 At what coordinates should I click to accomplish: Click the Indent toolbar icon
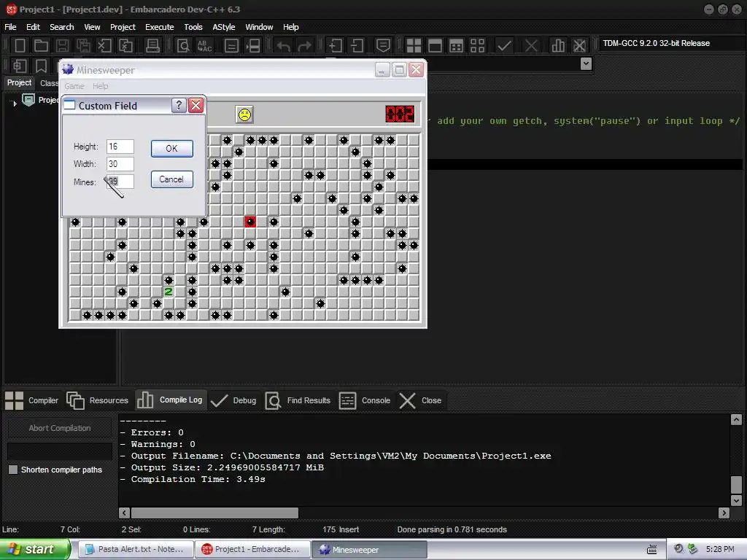336,46
